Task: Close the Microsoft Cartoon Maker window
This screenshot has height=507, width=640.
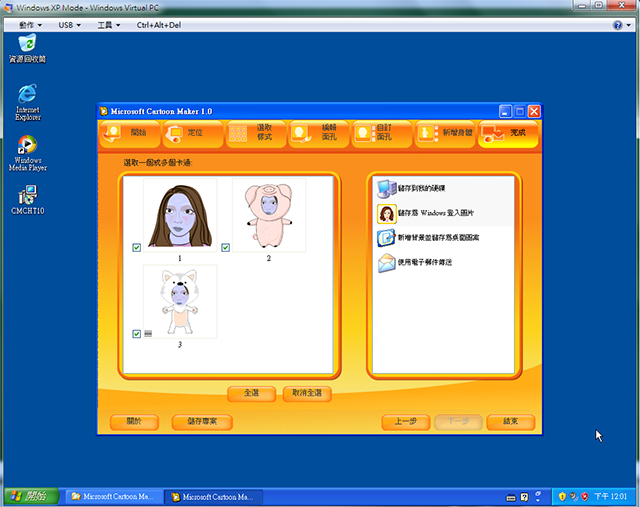Action: 534,111
